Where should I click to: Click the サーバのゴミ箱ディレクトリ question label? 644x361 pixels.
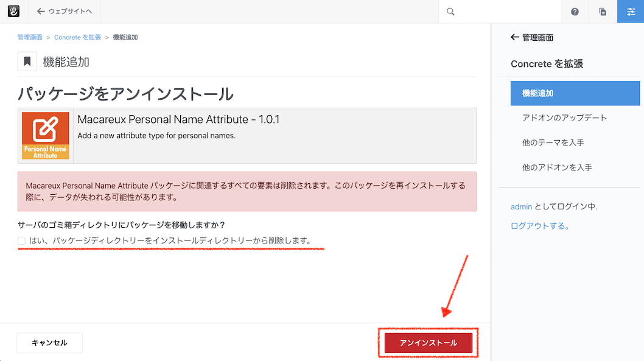[x=122, y=225]
